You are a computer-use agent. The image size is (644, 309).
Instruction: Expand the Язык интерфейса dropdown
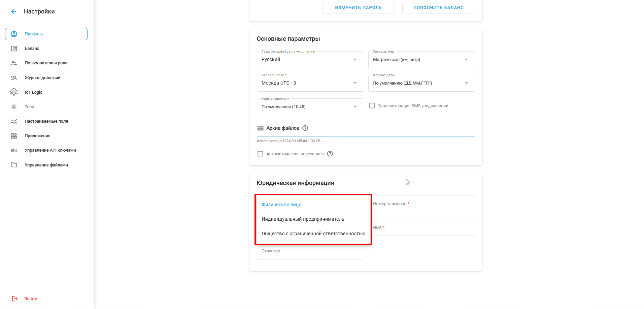(x=310, y=60)
